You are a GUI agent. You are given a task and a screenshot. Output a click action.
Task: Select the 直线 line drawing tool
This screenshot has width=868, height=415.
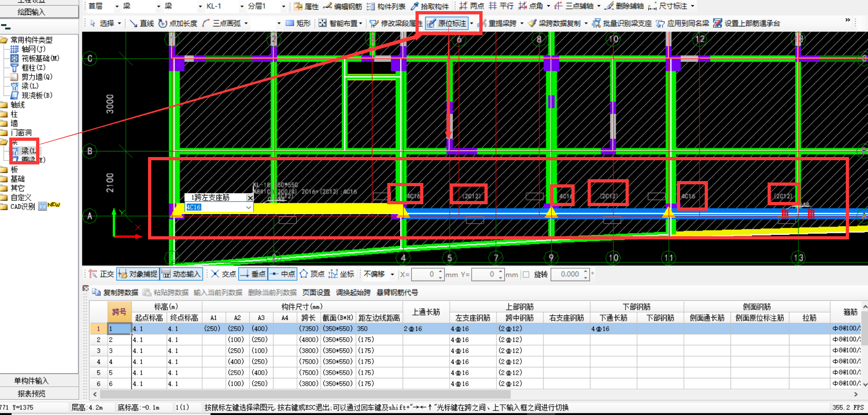(142, 23)
